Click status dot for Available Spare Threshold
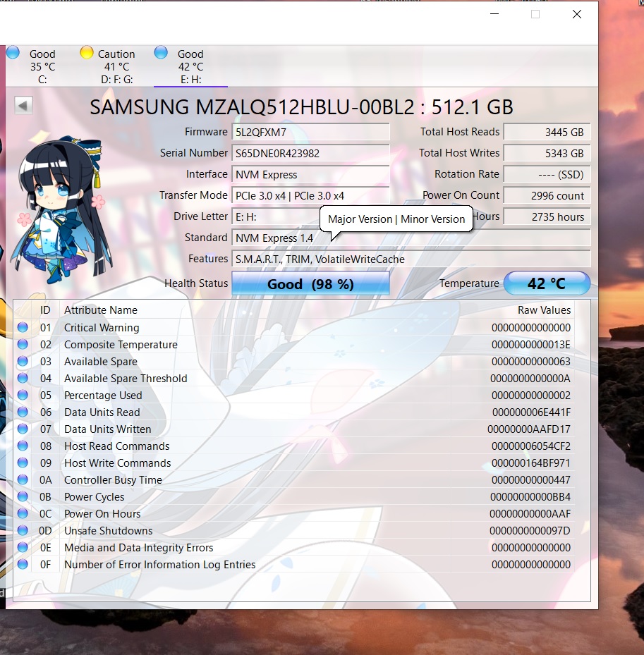This screenshot has height=655, width=644. click(23, 378)
